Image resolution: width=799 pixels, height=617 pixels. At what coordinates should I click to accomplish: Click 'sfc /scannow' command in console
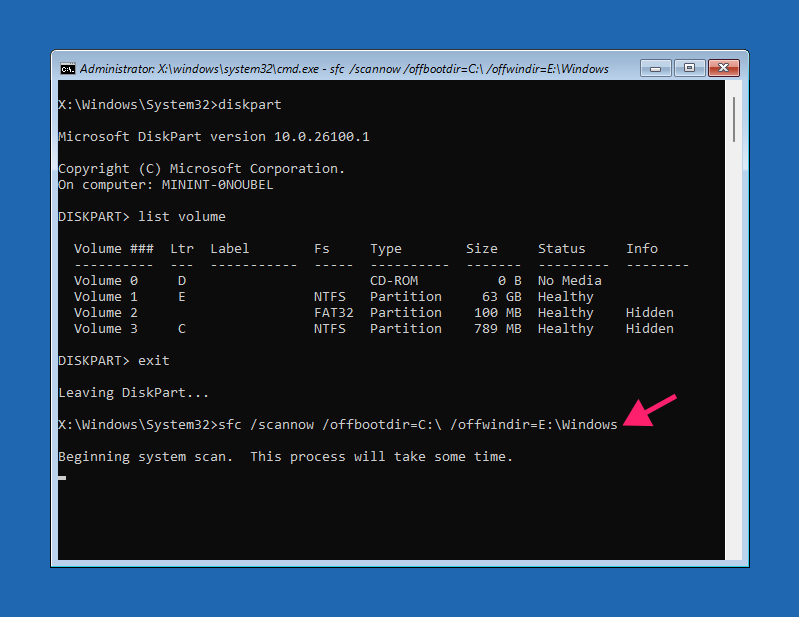coord(266,425)
